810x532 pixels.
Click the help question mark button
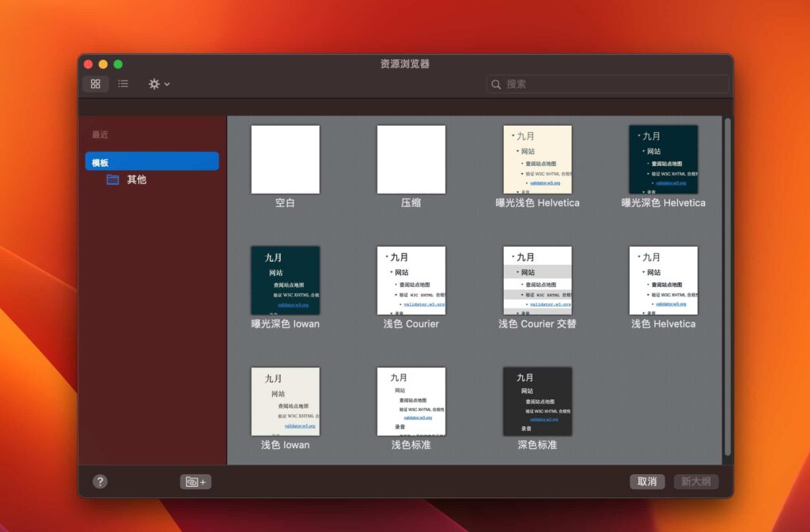click(x=99, y=481)
